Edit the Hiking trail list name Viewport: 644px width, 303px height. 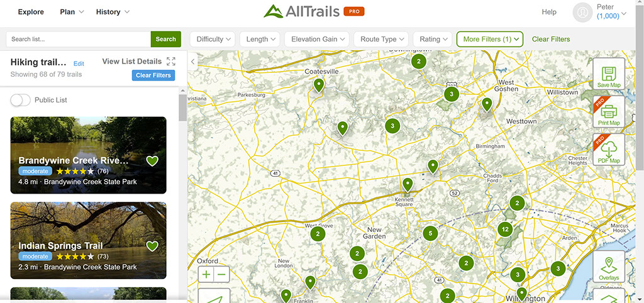click(79, 63)
